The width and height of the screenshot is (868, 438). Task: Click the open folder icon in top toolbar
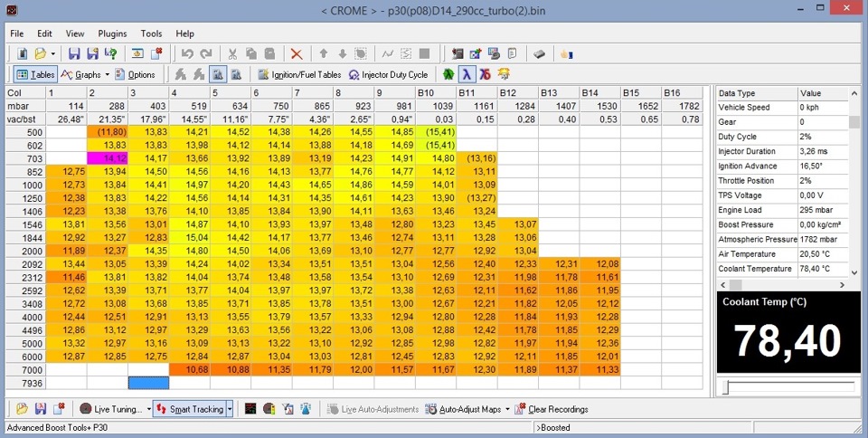[x=41, y=53]
